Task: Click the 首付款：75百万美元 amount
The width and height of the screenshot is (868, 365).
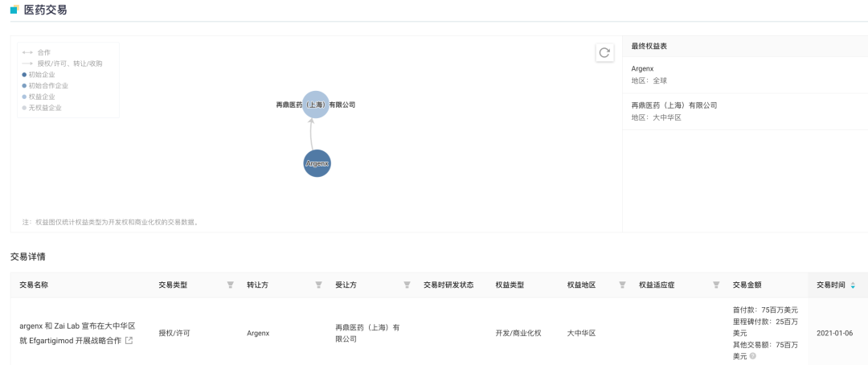Action: click(765, 310)
